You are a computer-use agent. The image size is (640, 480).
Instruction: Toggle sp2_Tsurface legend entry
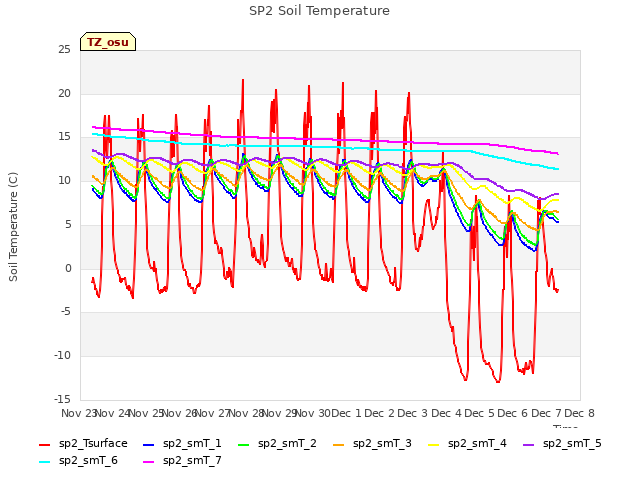point(83,444)
